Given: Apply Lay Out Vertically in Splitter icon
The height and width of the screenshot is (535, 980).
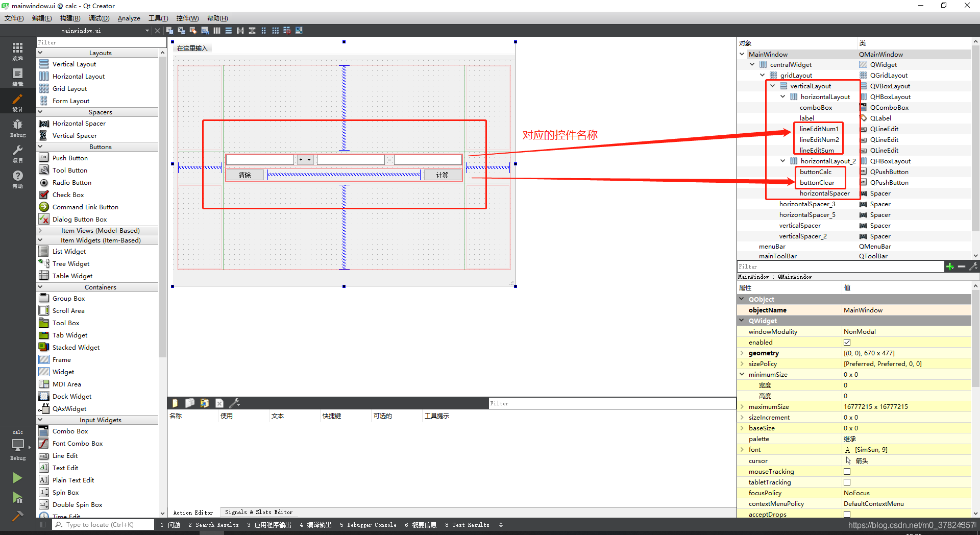Looking at the screenshot, I should tap(252, 31).
